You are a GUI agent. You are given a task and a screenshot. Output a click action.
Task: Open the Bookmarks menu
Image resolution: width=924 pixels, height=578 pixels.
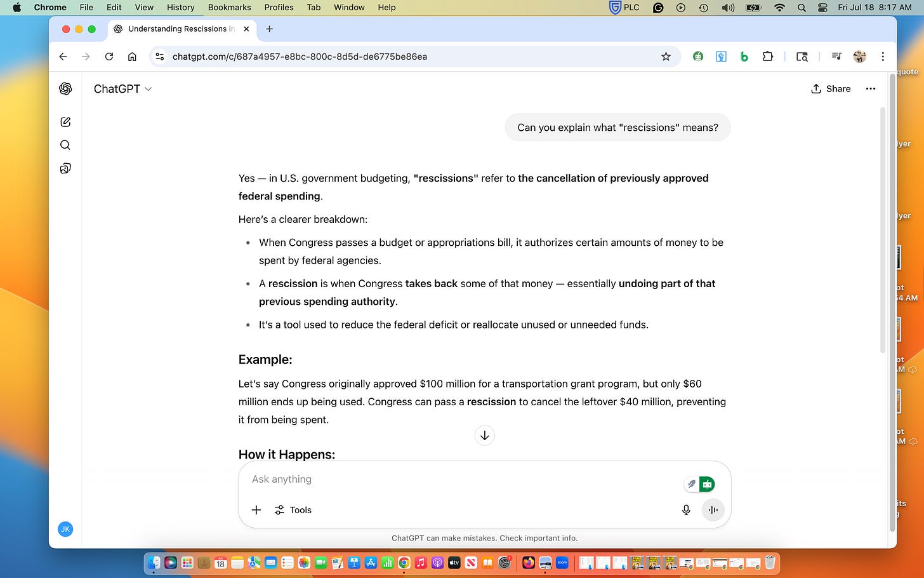click(x=230, y=8)
